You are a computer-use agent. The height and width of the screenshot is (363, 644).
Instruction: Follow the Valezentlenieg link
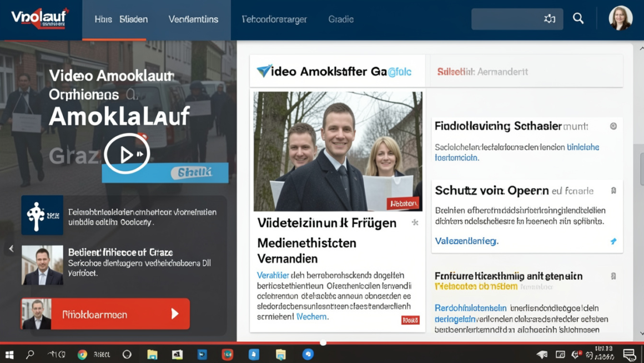466,241
